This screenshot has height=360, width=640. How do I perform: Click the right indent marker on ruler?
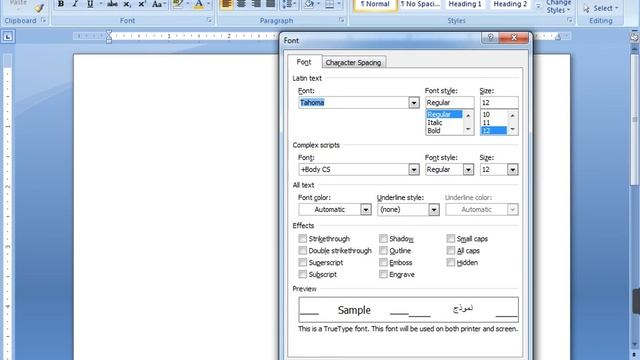558,37
